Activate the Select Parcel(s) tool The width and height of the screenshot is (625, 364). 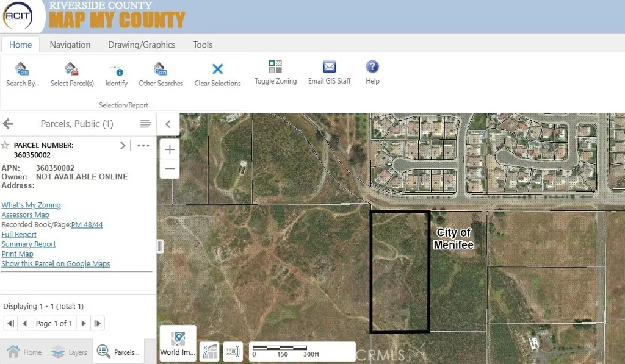[72, 74]
